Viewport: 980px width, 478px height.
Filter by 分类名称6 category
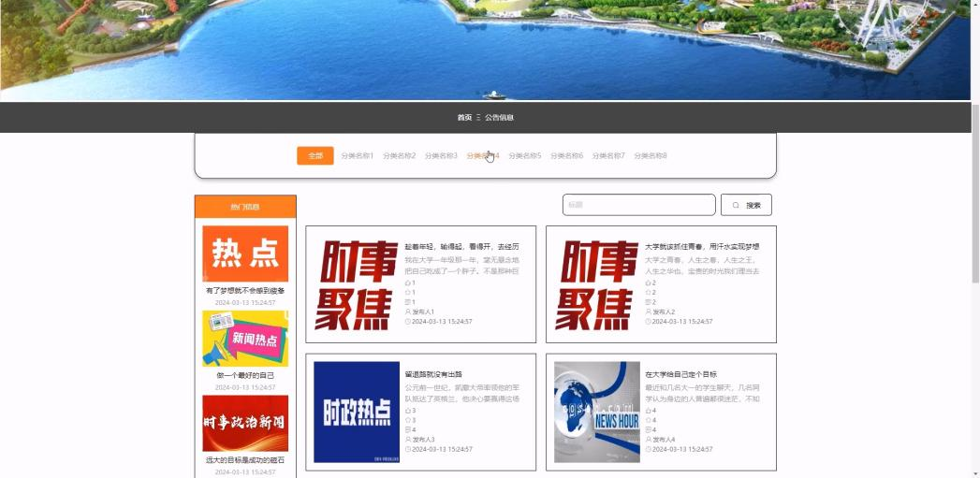coord(567,155)
